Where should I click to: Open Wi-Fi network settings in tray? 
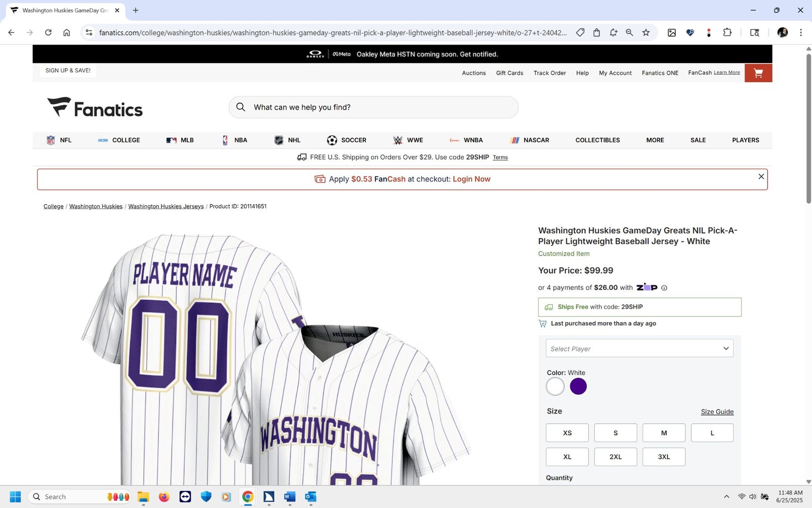pos(741,497)
